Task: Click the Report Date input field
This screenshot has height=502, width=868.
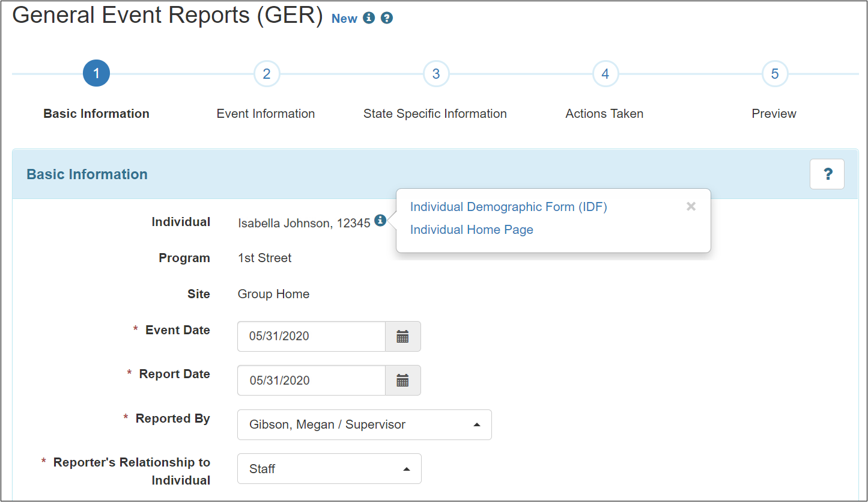Action: pos(311,381)
